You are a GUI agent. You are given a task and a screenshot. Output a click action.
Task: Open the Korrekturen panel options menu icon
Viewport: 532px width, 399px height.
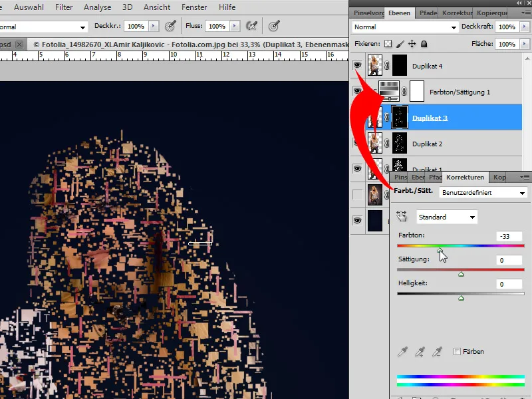point(525,177)
